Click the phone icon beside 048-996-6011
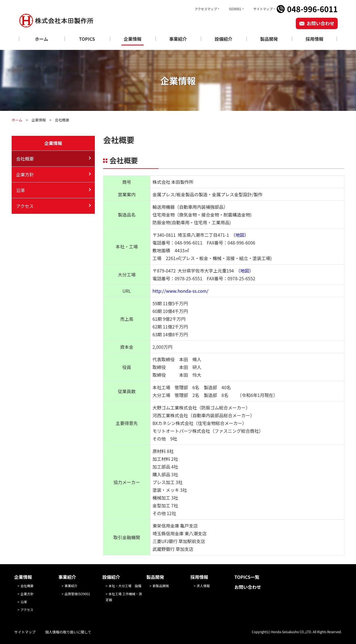 281,9
